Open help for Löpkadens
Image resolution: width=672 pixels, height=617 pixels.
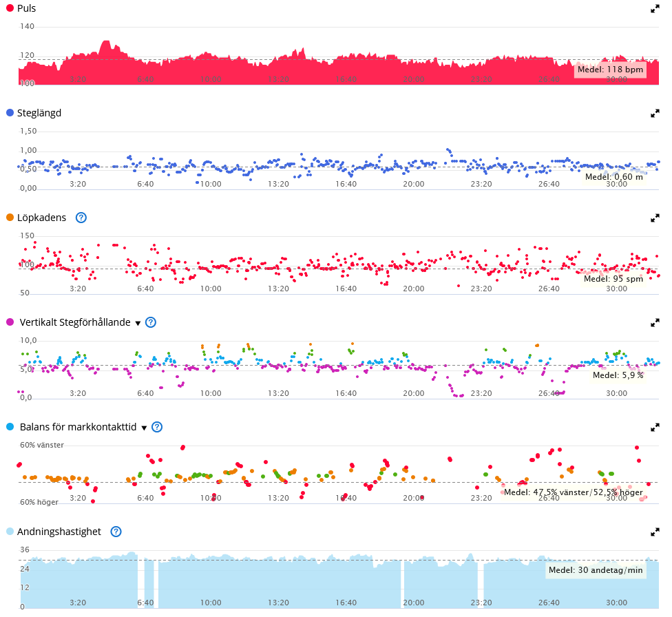(81, 218)
